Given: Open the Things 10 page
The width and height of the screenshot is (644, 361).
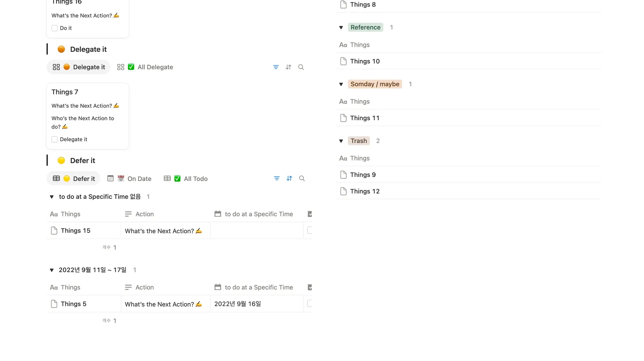Looking at the screenshot, I should (x=365, y=61).
